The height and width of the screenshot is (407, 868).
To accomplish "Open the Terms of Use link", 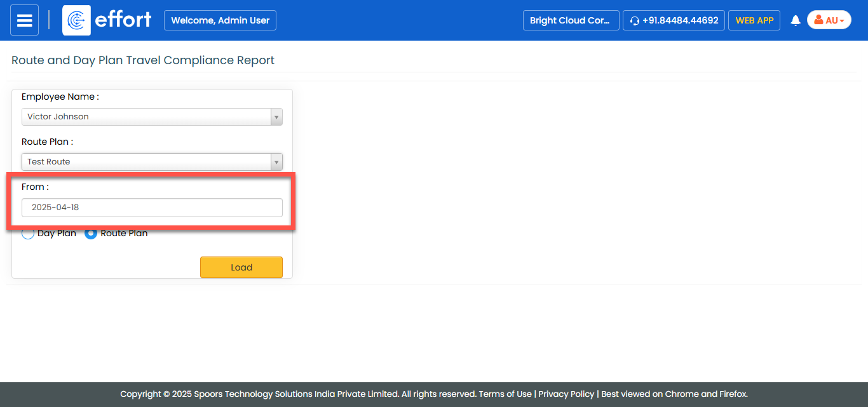I will (x=505, y=394).
